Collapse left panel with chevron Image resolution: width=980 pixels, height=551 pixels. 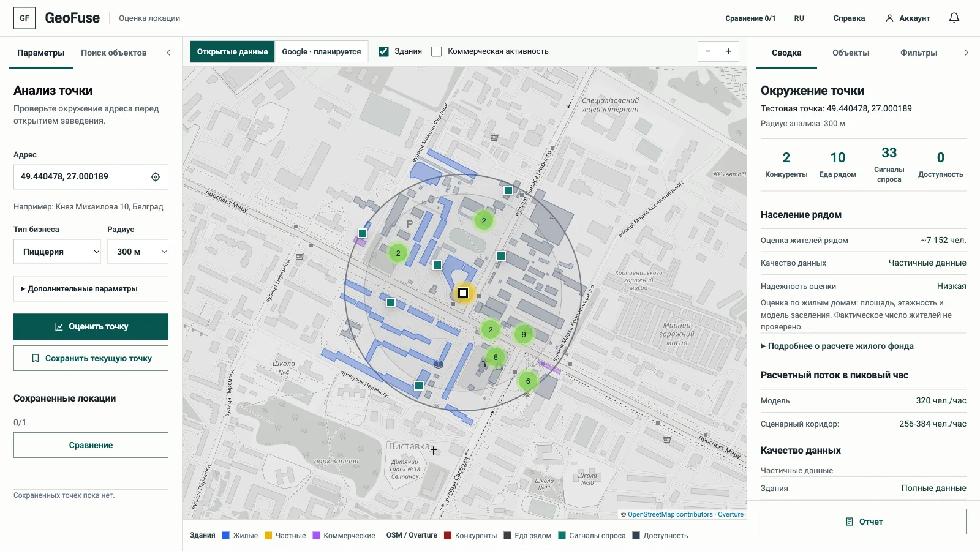[168, 53]
